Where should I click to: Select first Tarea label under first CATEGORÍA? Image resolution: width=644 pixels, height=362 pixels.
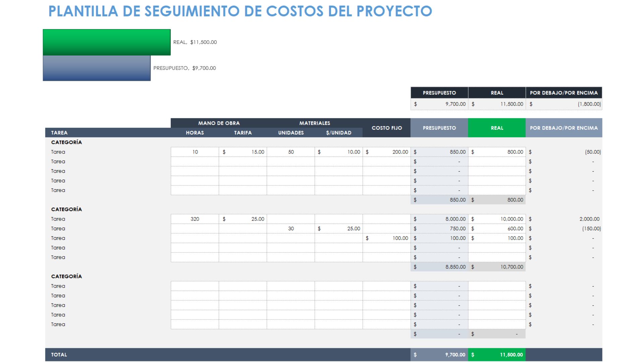click(58, 152)
